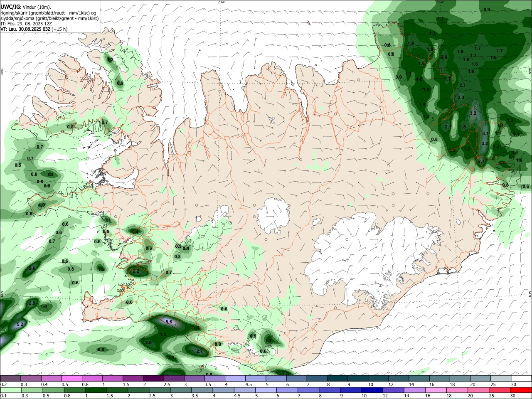Click the palest green rain swatch between 0.1 and 0.3

11,390
